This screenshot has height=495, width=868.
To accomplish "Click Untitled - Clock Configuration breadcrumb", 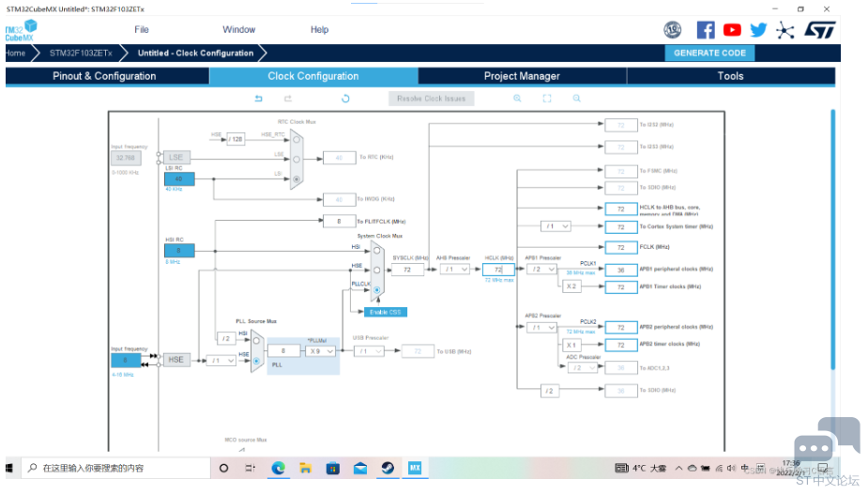I will (195, 54).
